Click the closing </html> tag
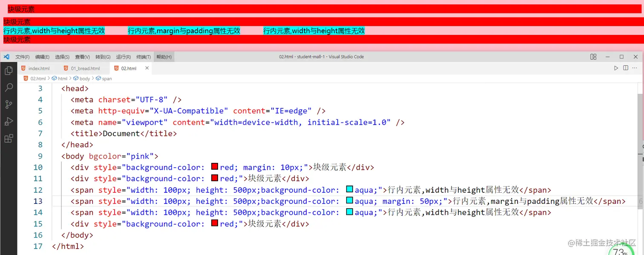The height and width of the screenshot is (255, 644). 68,246
